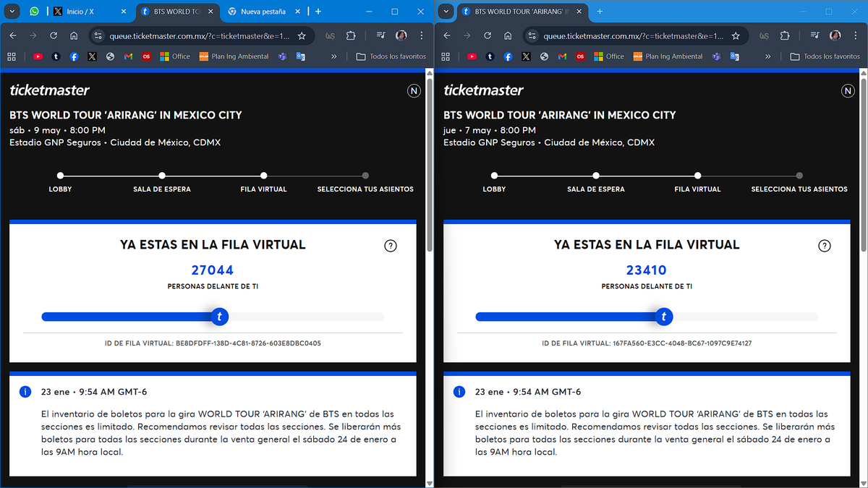Screen dimensions: 868x488
Task: Open Extensions menu in right window
Action: pyautogui.click(x=785, y=35)
